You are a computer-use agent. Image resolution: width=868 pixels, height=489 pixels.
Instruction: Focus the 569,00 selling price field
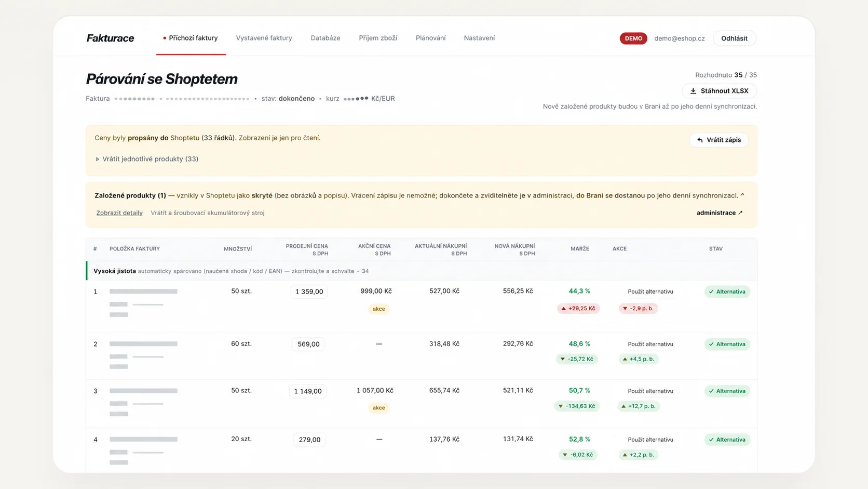[308, 344]
